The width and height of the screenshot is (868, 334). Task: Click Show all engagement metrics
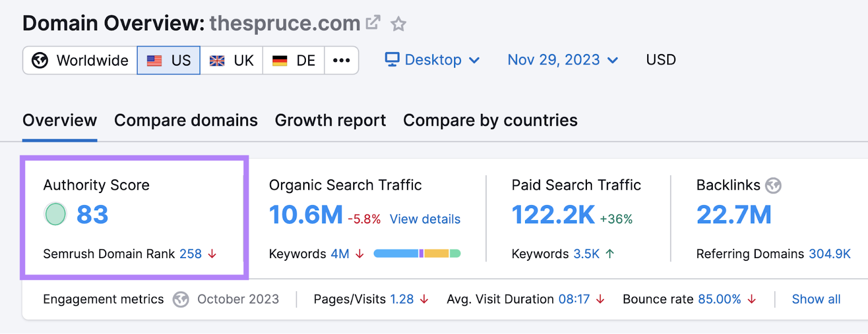(816, 299)
